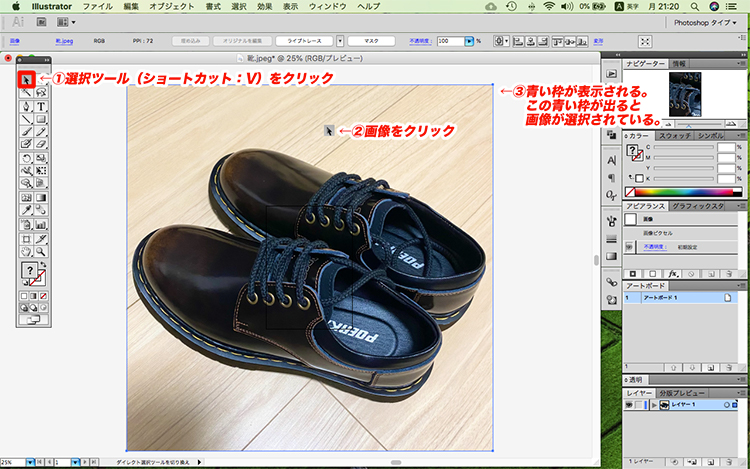
Task: Toggle the lock column for レイヤー 1
Action: click(638, 404)
